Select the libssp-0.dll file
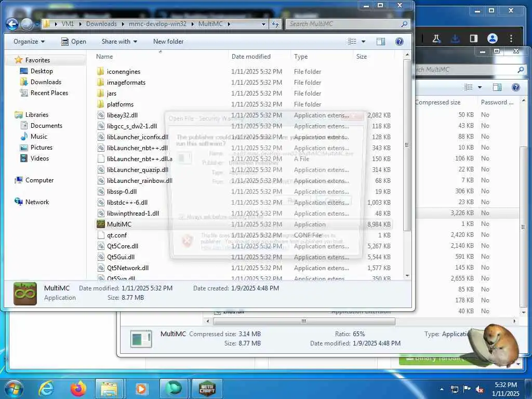Image resolution: width=532 pixels, height=399 pixels. (x=122, y=191)
